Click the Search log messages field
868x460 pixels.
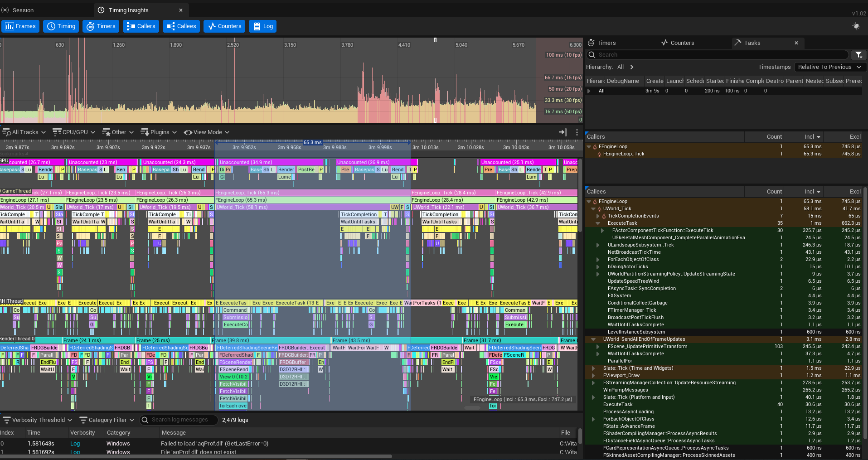pyautogui.click(x=180, y=420)
